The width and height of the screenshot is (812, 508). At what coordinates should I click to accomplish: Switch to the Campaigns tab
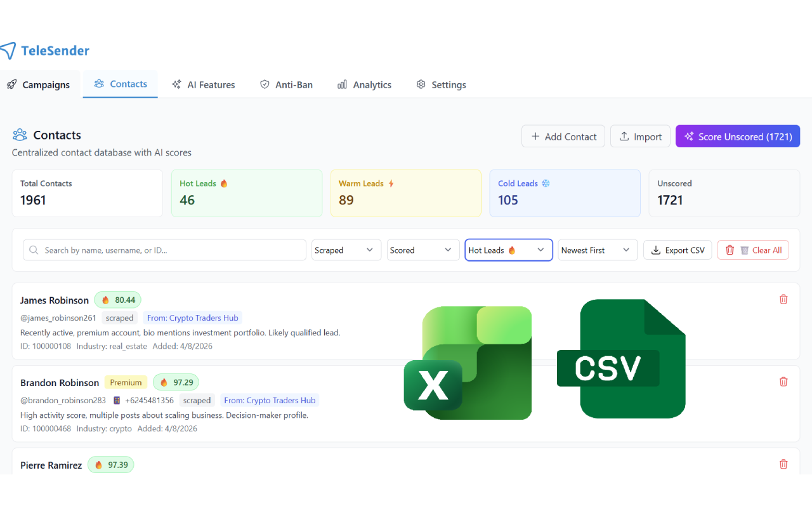39,84
